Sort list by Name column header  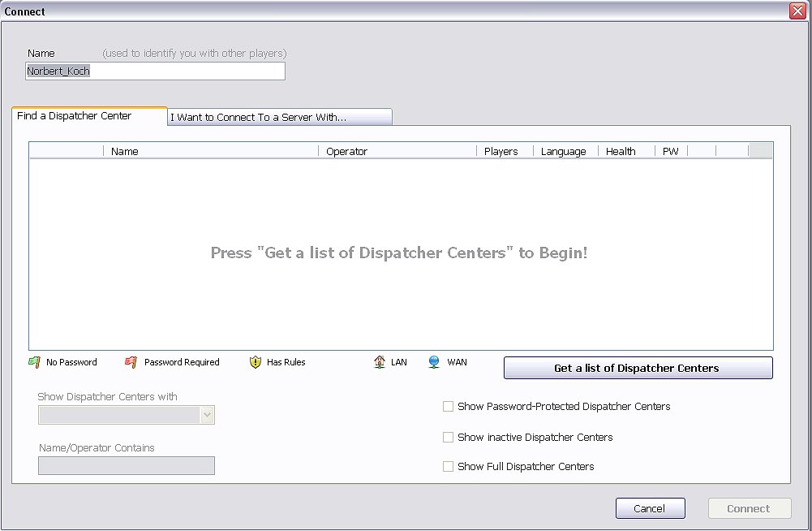pyautogui.click(x=211, y=151)
